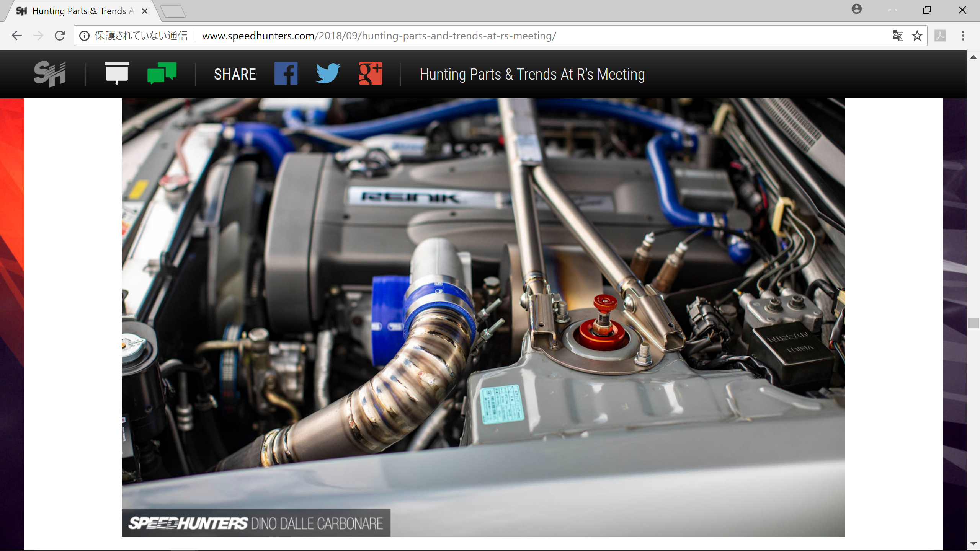The height and width of the screenshot is (551, 980).
Task: Reload the current page
Action: pos(60,36)
